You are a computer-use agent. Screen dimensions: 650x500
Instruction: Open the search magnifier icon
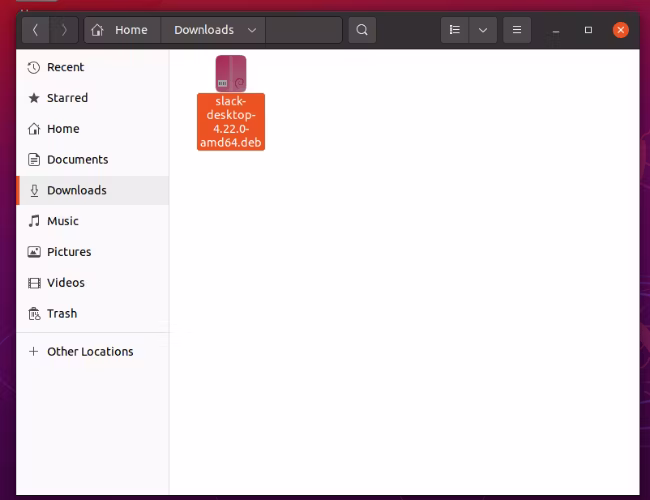click(x=362, y=30)
